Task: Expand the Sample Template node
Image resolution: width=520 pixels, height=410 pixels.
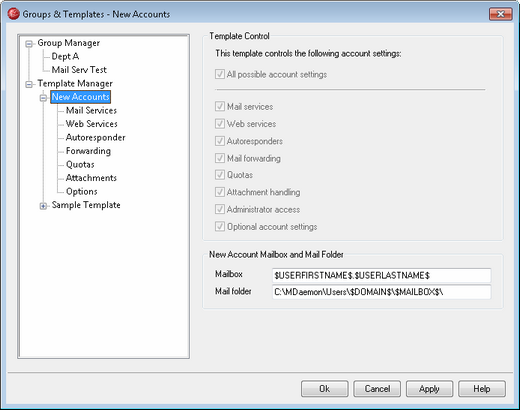Action: pyautogui.click(x=43, y=206)
